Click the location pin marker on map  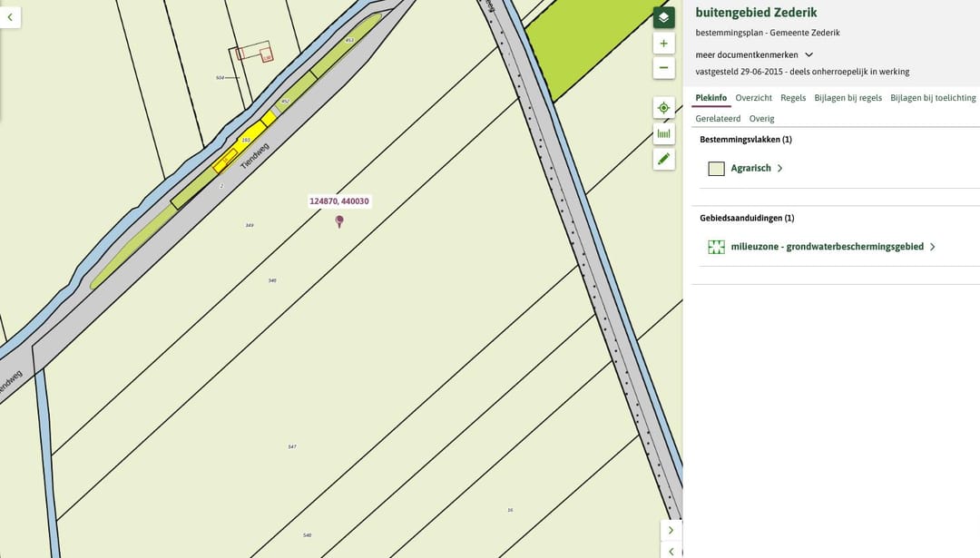pos(339,220)
